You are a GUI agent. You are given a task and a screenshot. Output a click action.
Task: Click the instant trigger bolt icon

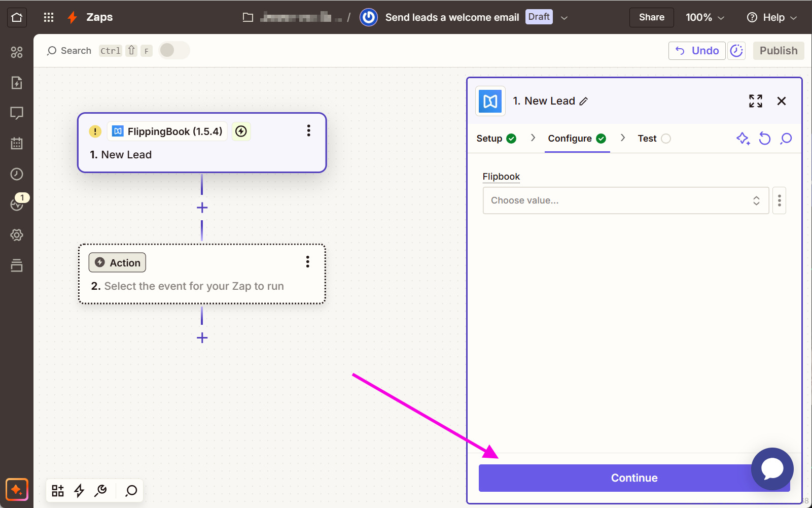coord(241,131)
